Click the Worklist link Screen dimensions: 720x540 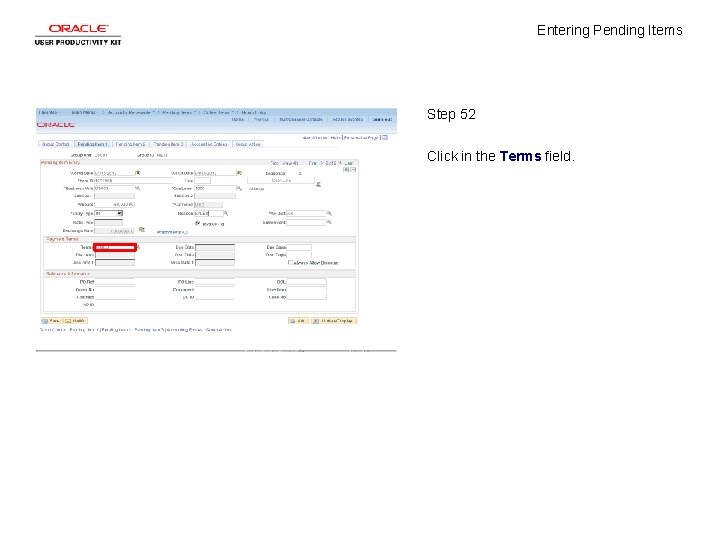coord(261,119)
